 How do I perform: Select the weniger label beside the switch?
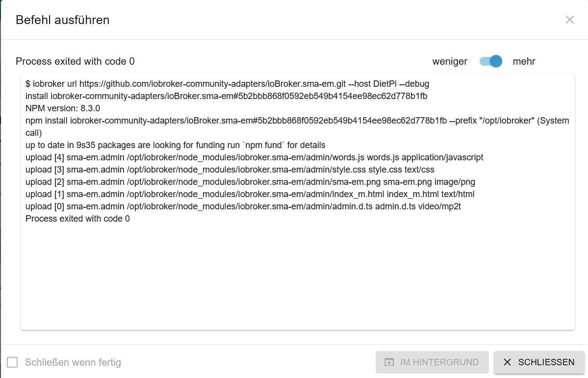[x=450, y=61]
